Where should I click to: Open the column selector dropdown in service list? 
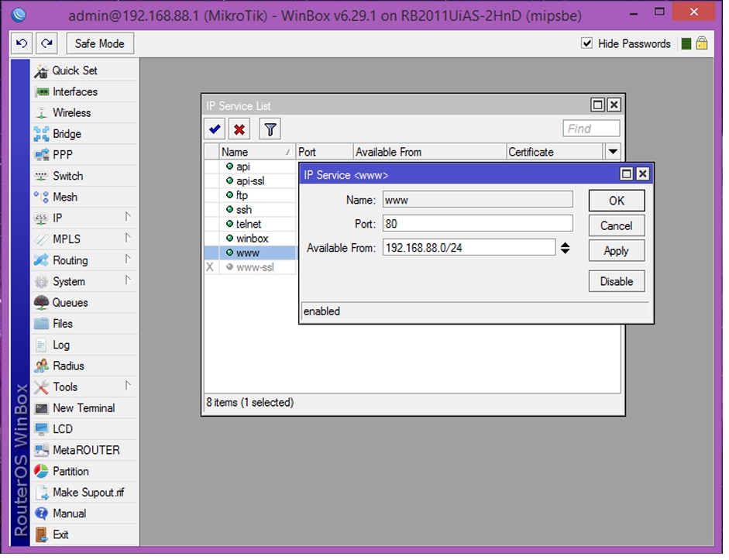[x=613, y=152]
